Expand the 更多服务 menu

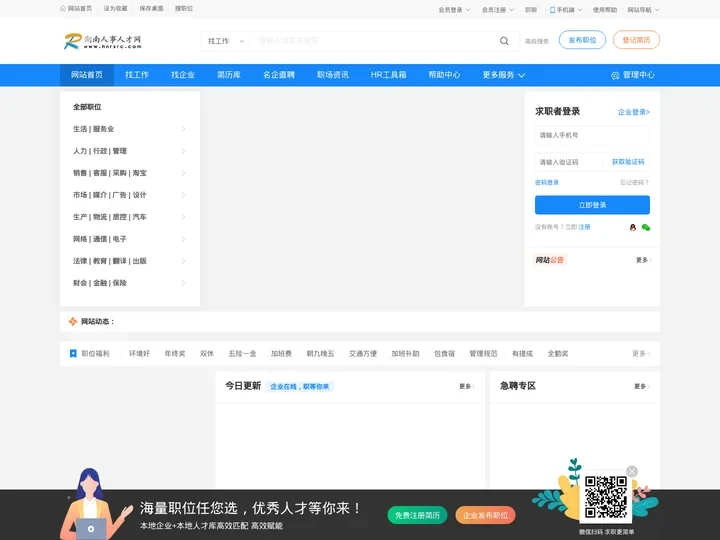503,75
